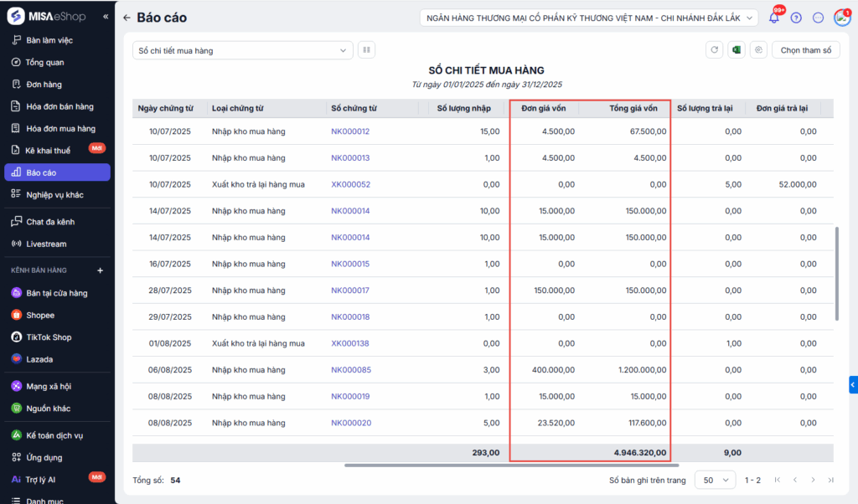The image size is (858, 504).
Task: Open the Shopee sales channel
Action: 40,316
